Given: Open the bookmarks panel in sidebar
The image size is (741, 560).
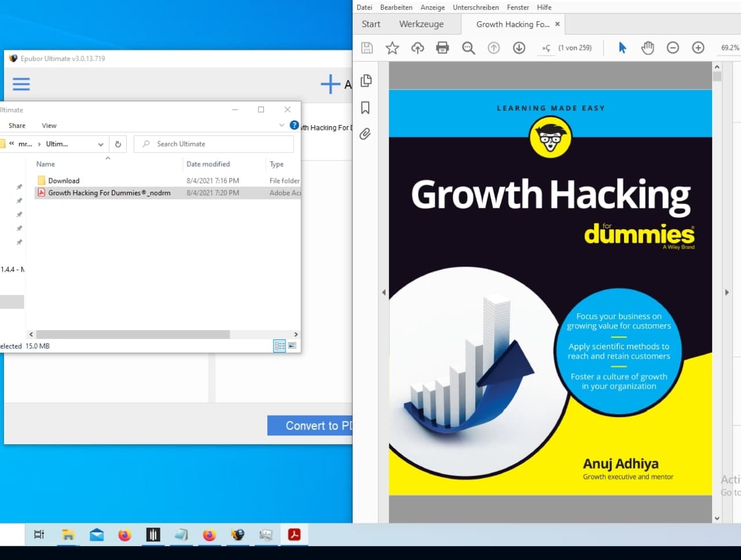Looking at the screenshot, I should coord(365,108).
